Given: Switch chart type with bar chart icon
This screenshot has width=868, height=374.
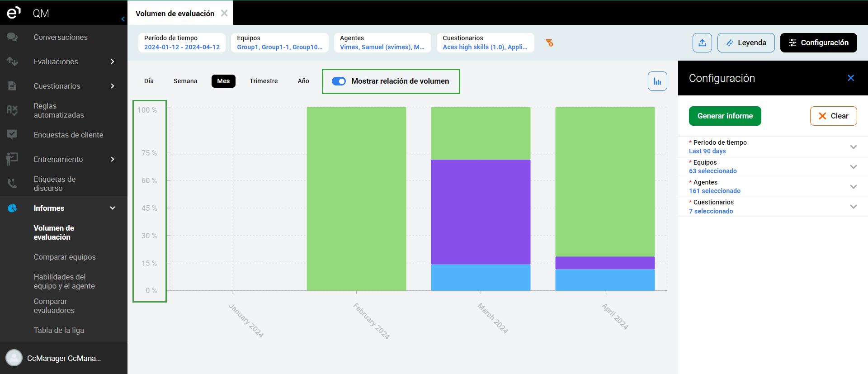Looking at the screenshot, I should 657,81.
